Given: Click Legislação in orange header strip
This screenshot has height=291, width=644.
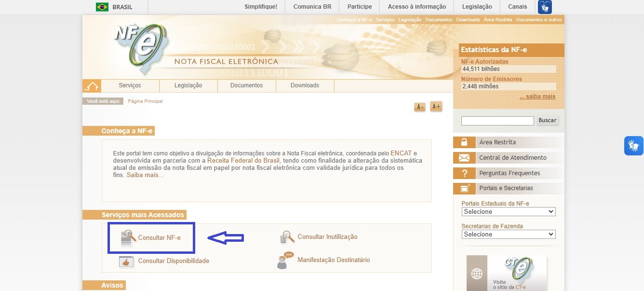Looking at the screenshot, I should 410,20.
